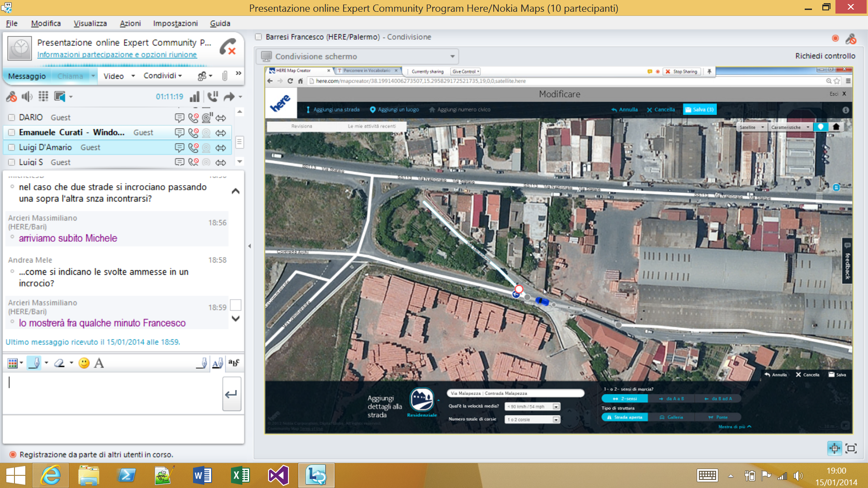Open instant message icon for DARIO
This screenshot has height=488, width=868.
[179, 118]
